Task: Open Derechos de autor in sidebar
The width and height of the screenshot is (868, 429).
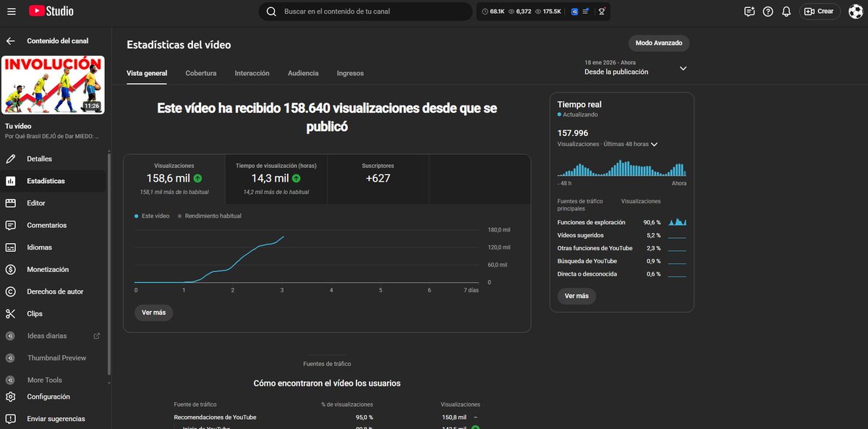Action: coord(54,292)
